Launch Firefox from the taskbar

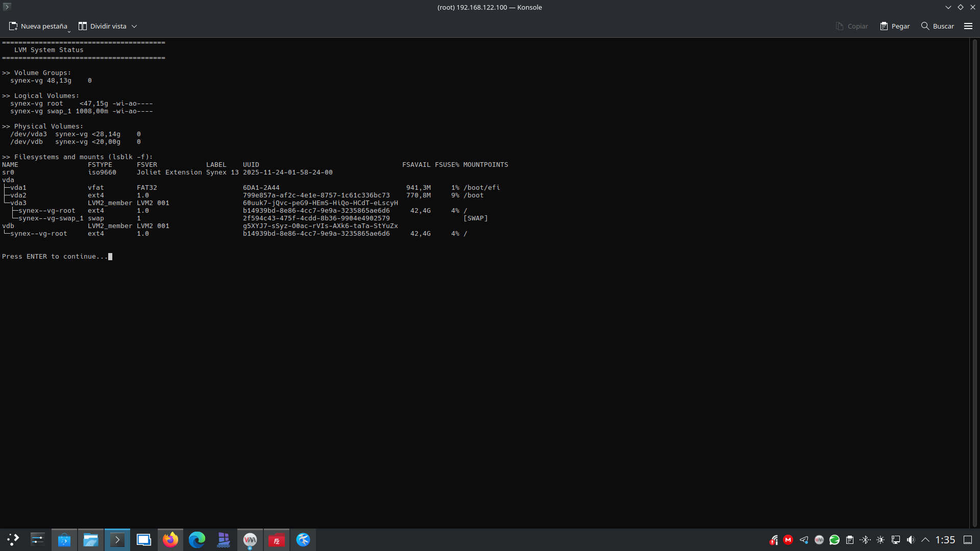point(170,540)
